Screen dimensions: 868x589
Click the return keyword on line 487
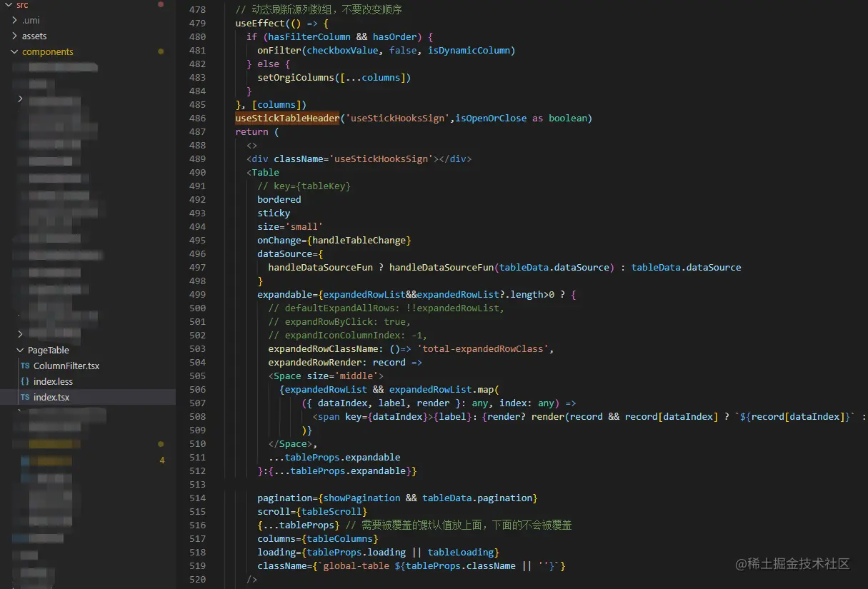[251, 131]
